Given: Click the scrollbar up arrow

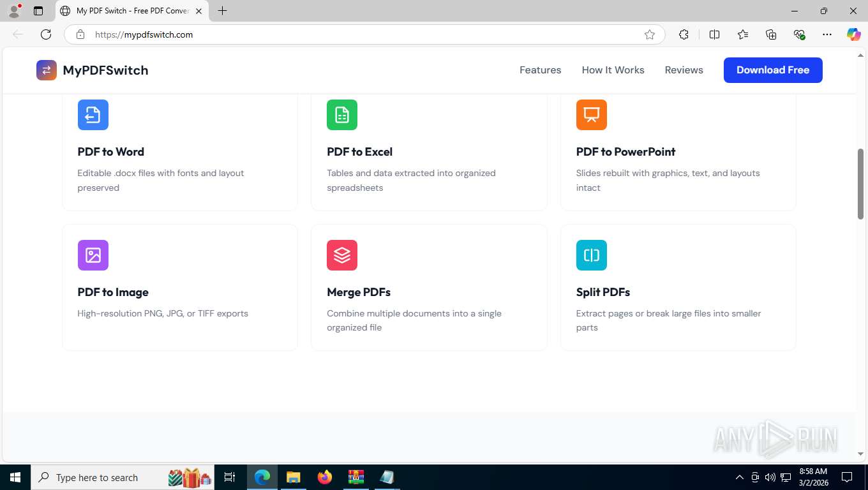Looking at the screenshot, I should (860, 56).
